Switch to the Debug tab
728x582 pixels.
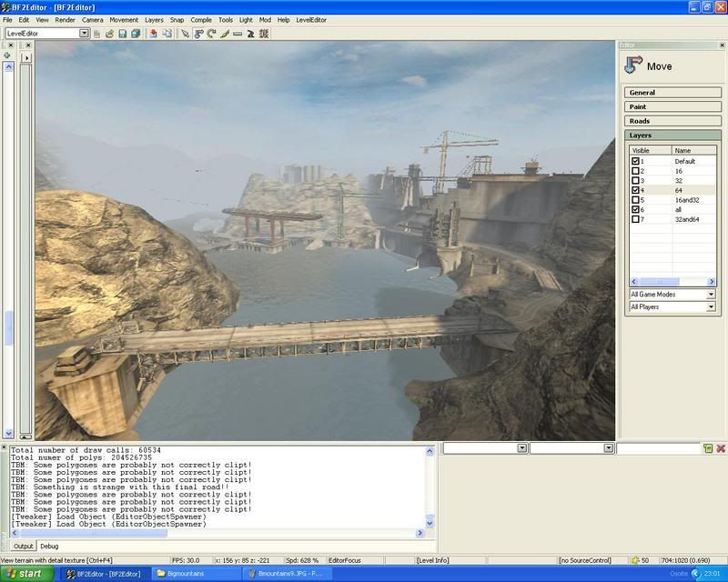coord(51,546)
